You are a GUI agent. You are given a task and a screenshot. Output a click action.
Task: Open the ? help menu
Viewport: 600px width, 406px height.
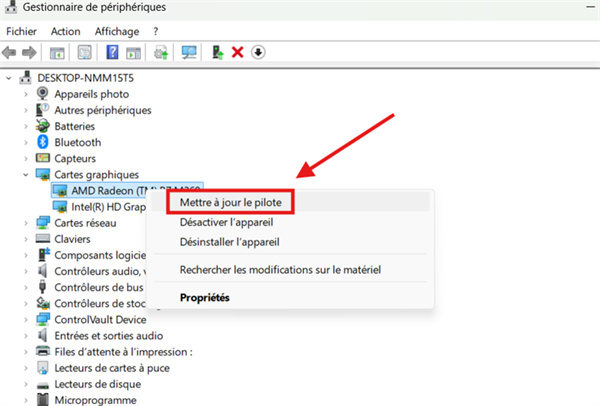coord(155,31)
